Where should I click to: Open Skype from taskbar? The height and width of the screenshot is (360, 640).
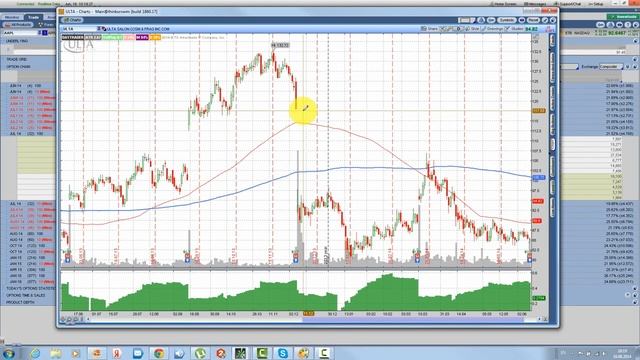tap(282, 353)
